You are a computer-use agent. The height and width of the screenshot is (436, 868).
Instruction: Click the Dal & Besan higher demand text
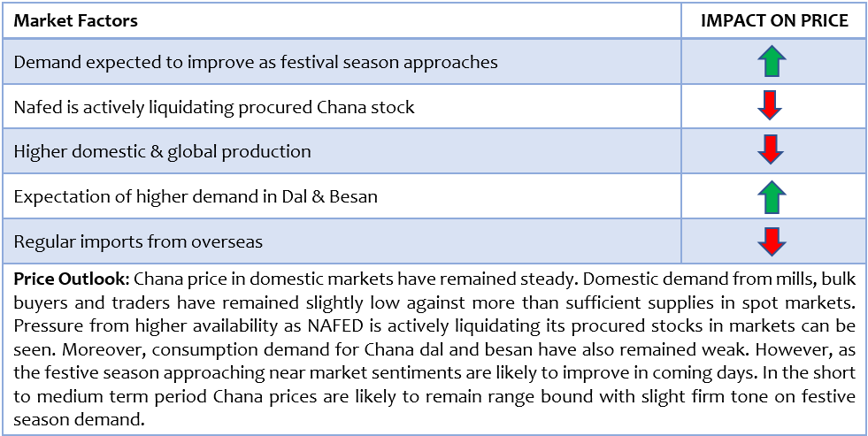[x=196, y=196]
